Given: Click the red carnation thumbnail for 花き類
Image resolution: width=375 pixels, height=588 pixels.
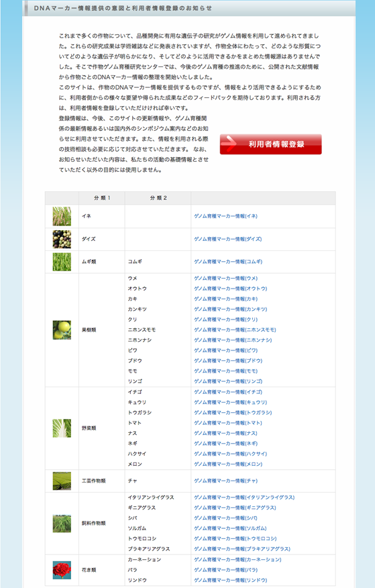Looking at the screenshot, I should coord(62,570).
